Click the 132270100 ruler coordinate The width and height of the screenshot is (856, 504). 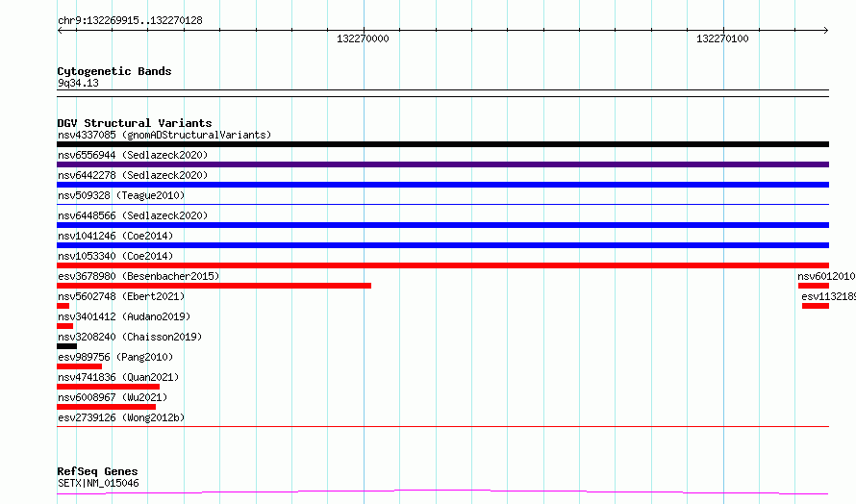coord(722,38)
